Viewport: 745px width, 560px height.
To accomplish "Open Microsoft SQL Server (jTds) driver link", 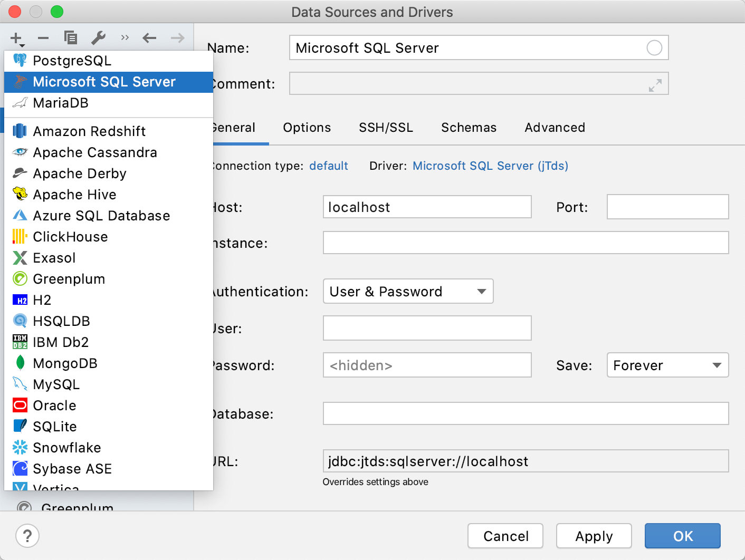I will [491, 166].
